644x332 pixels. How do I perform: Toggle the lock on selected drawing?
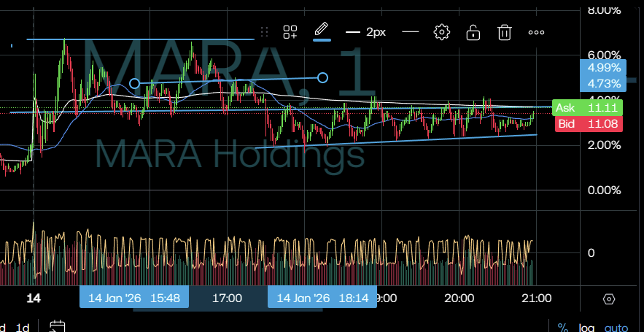(473, 32)
